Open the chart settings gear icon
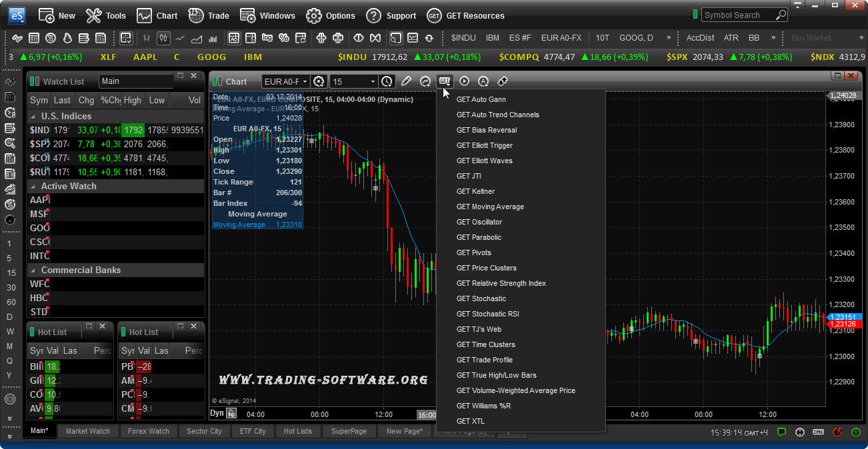Viewport: 868px width, 449px height. tap(319, 81)
